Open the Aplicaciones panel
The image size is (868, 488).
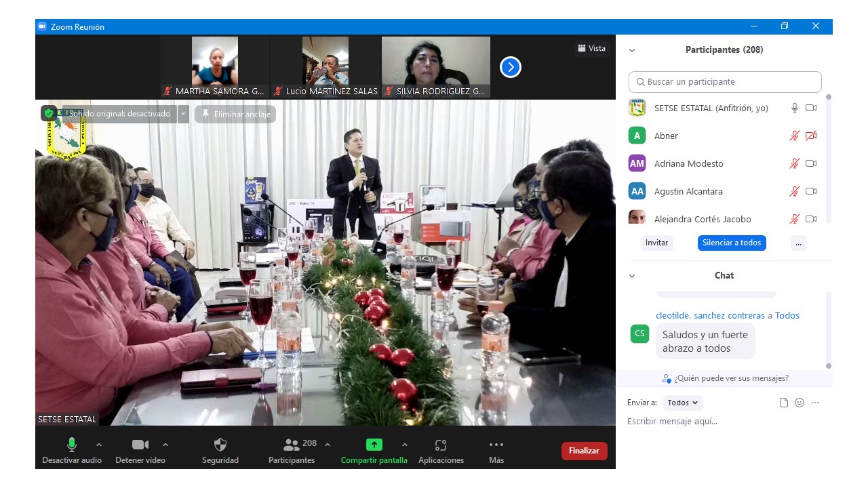(x=441, y=451)
